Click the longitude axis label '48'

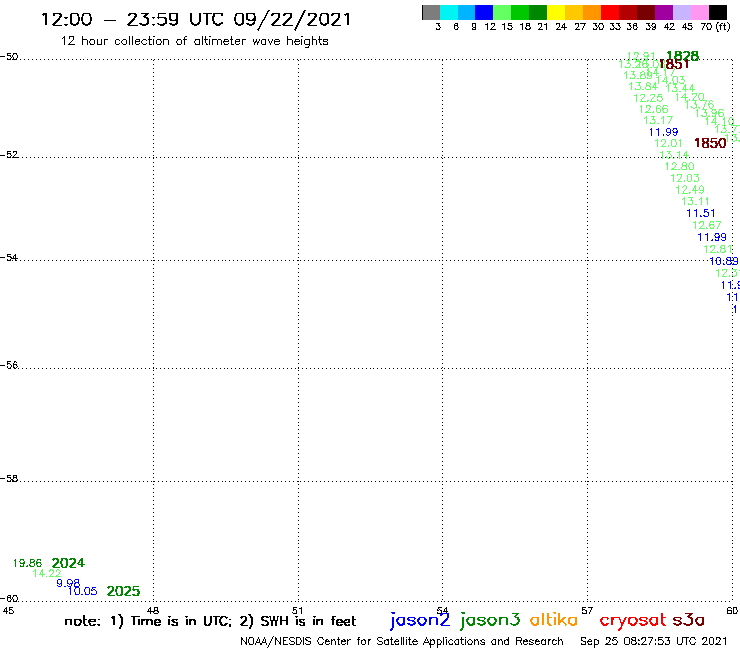coord(153,610)
